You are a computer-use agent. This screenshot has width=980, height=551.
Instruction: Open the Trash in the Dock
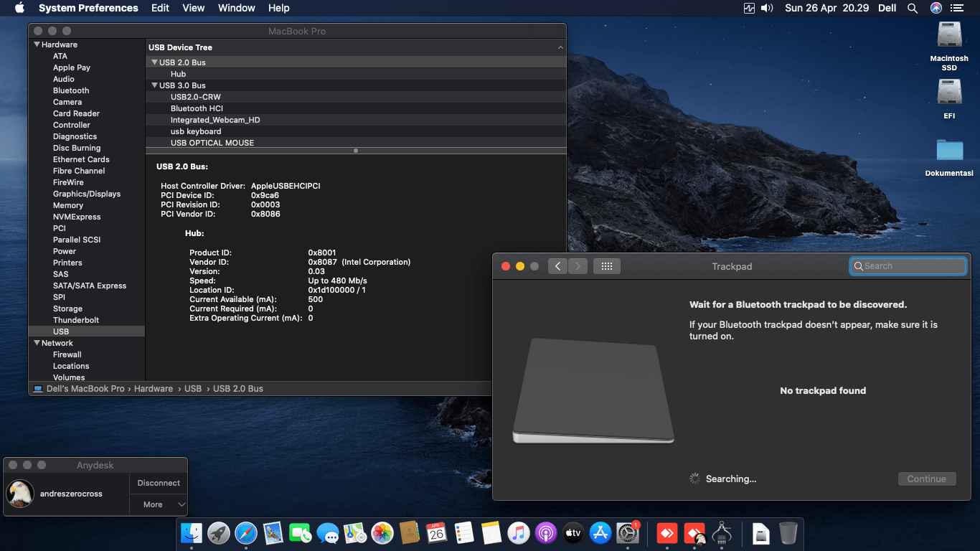point(788,532)
